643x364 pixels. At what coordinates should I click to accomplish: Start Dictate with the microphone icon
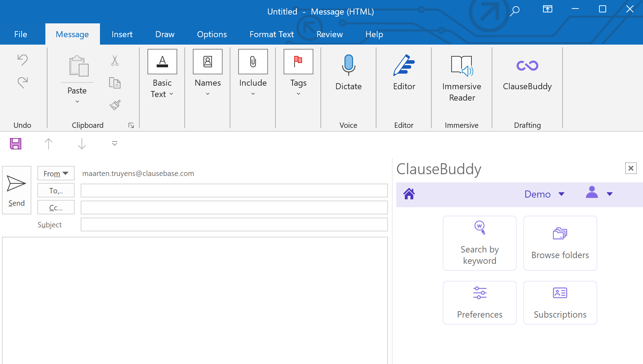[x=348, y=65]
